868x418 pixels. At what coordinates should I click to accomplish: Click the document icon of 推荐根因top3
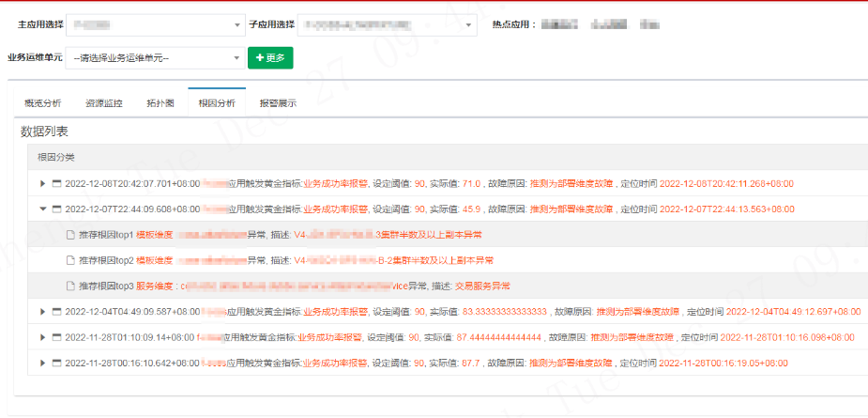point(70,286)
